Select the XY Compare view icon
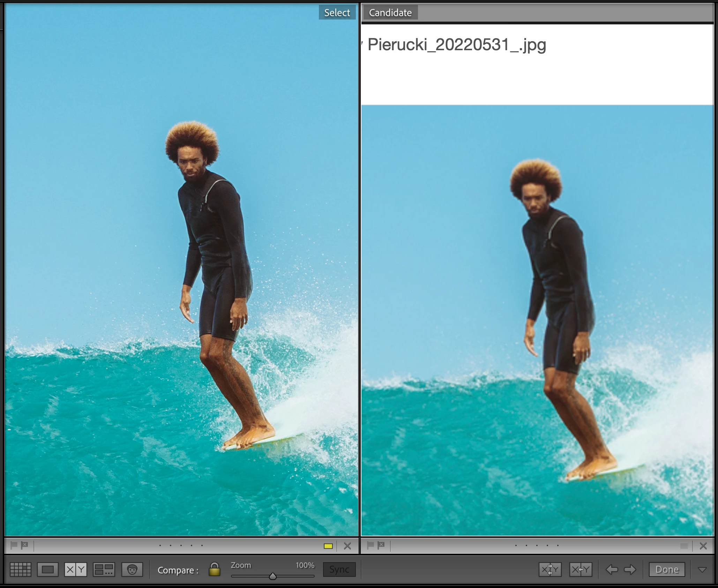Image resolution: width=718 pixels, height=588 pixels. tap(76, 570)
